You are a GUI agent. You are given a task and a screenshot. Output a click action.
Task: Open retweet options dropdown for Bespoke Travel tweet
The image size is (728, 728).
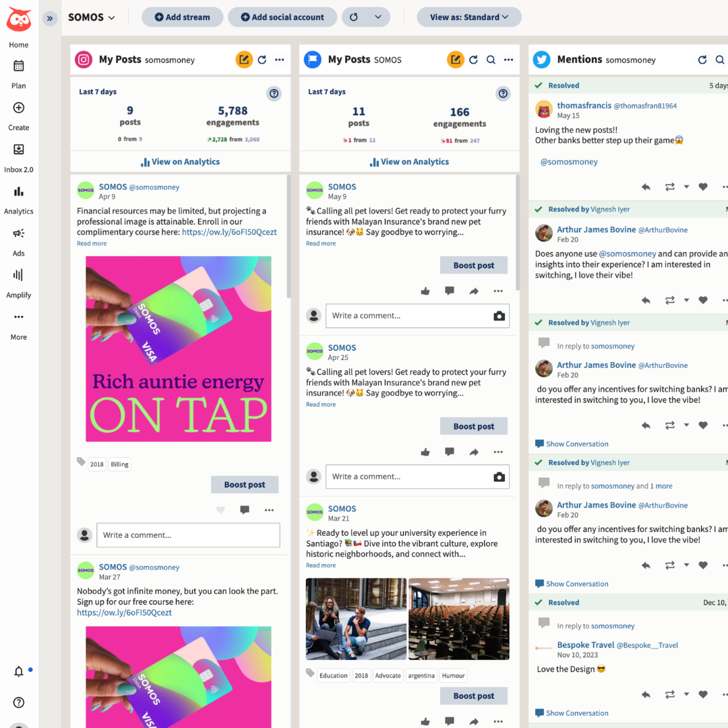click(x=686, y=694)
